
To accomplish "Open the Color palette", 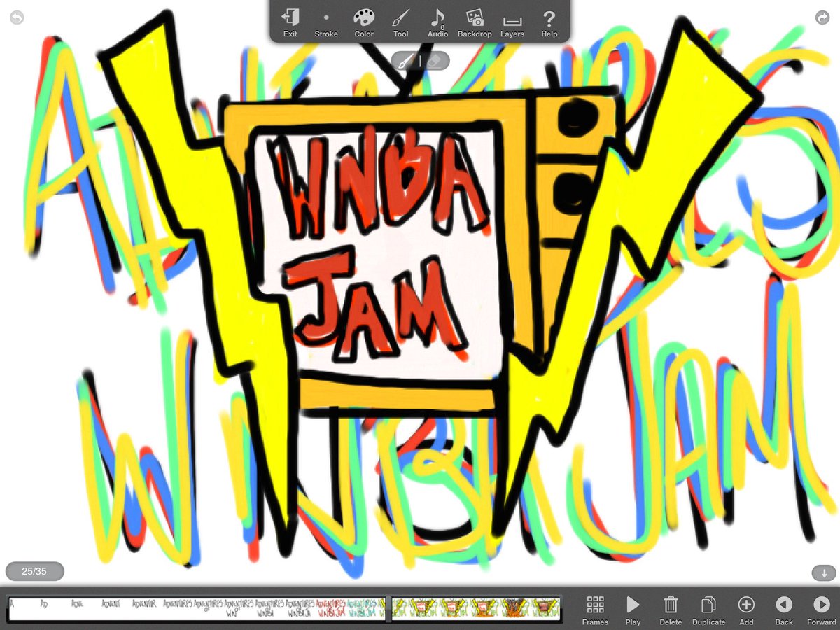I will click(364, 23).
